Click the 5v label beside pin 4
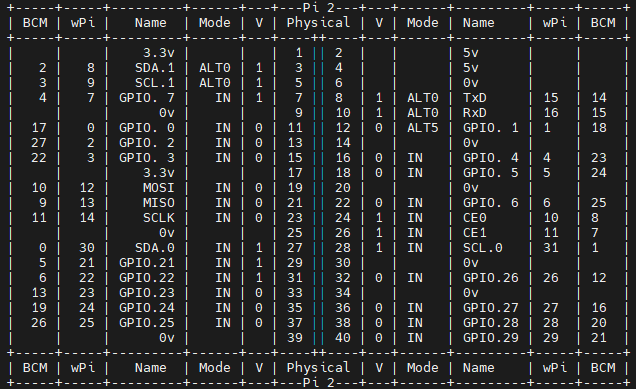The image size is (636, 389). pos(471,68)
